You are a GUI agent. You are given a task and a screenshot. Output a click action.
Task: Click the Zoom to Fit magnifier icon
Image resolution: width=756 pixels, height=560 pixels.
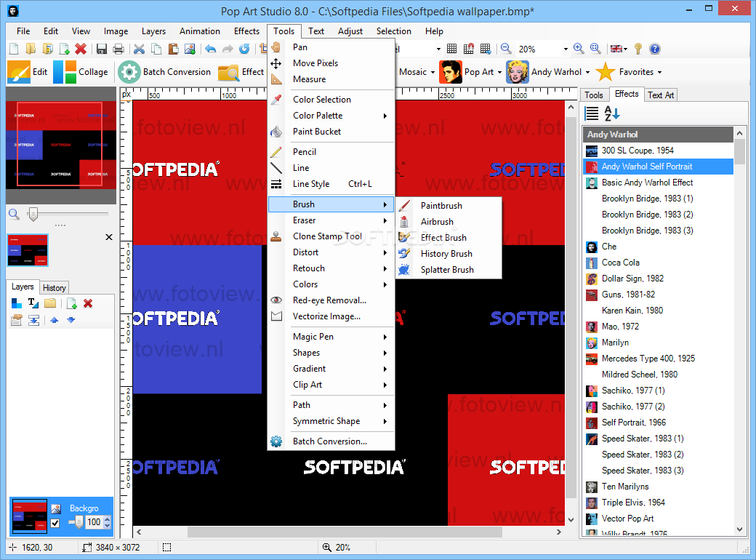pos(595,49)
